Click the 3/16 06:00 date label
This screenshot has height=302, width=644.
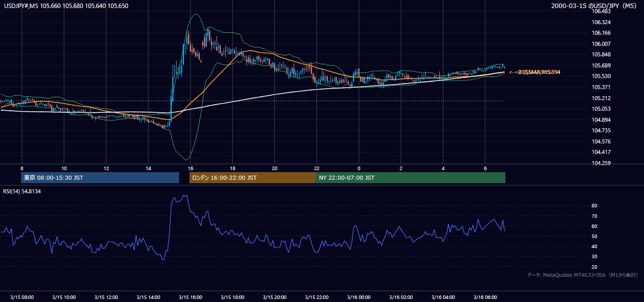tap(485, 297)
